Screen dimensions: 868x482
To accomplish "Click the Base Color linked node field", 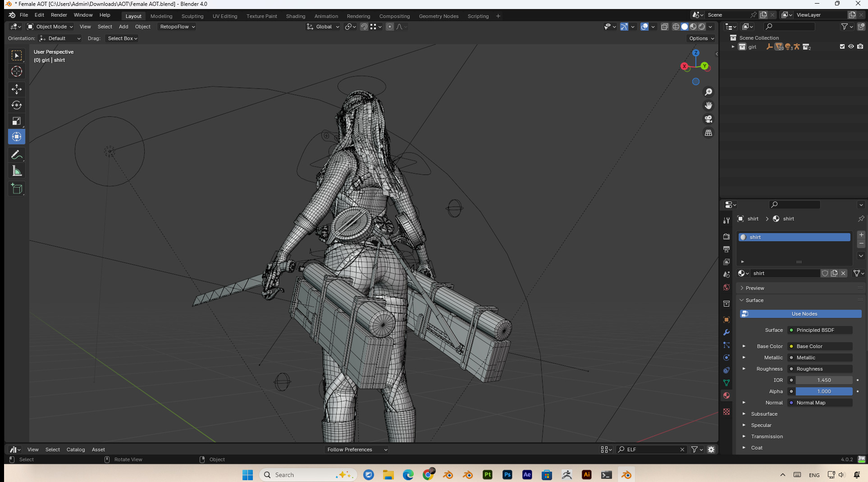I will tap(820, 346).
